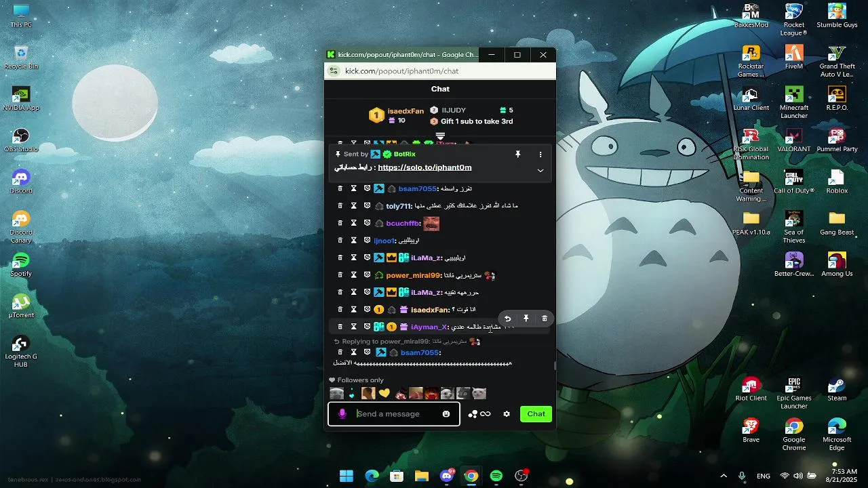Timeout user isaedxFan with hourglass icon
868x488 pixels.
[x=353, y=310]
